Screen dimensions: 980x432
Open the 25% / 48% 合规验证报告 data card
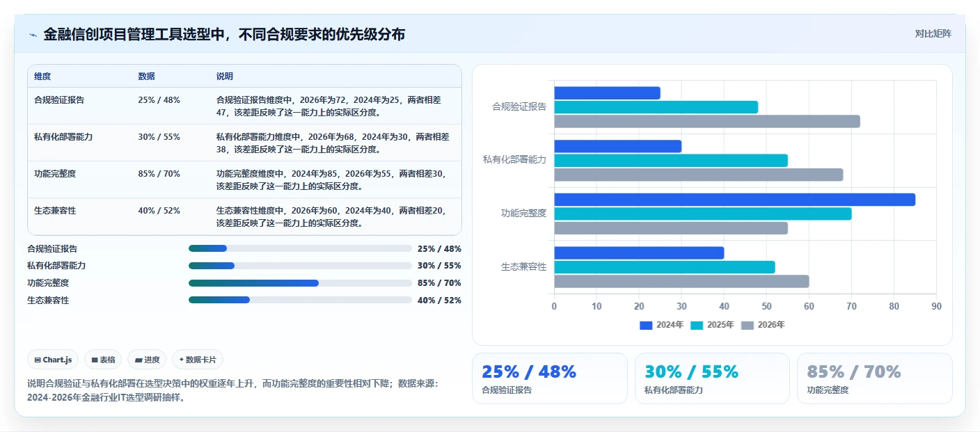550,378
